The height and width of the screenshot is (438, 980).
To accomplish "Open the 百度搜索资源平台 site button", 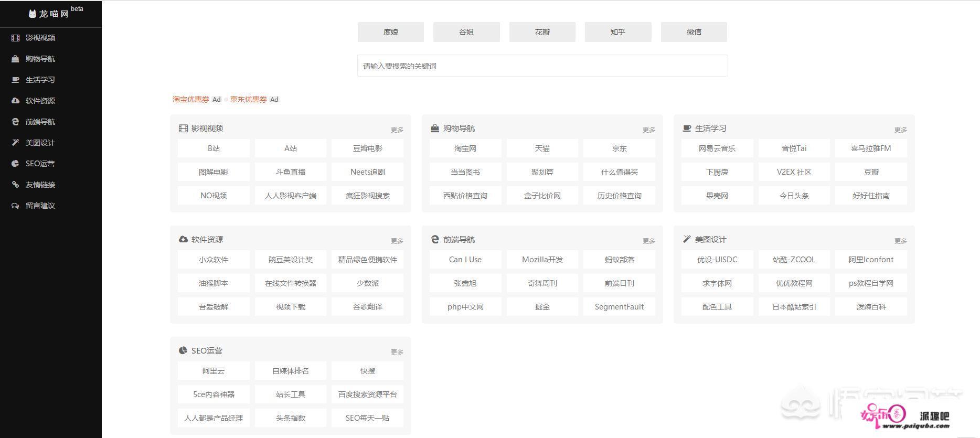I will (x=368, y=394).
